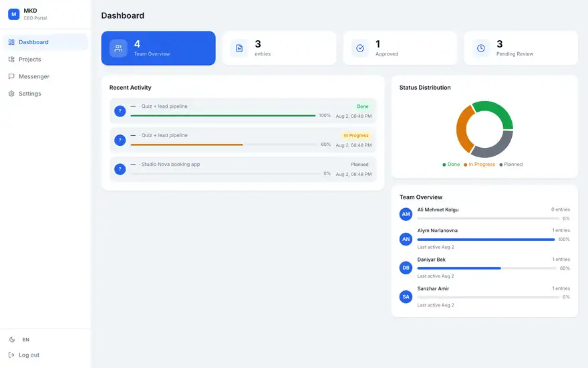Screen dimensions: 588x368
Task: Open the Done Quiz + lead pipeline entry
Action: 243,111
